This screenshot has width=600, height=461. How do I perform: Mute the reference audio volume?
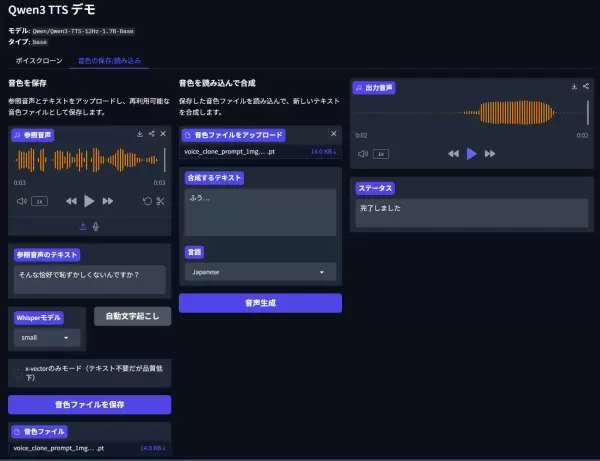(21, 201)
